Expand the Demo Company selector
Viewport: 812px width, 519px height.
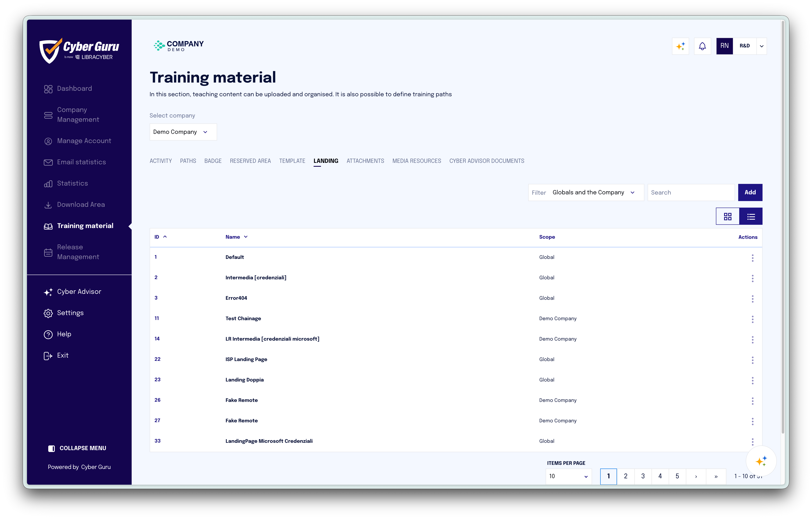(183, 132)
